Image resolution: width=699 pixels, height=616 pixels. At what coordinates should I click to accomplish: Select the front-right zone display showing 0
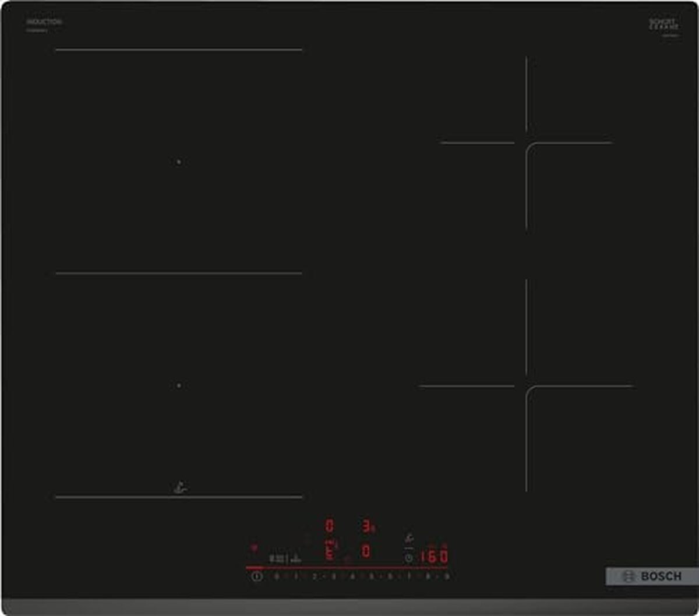coord(366,551)
